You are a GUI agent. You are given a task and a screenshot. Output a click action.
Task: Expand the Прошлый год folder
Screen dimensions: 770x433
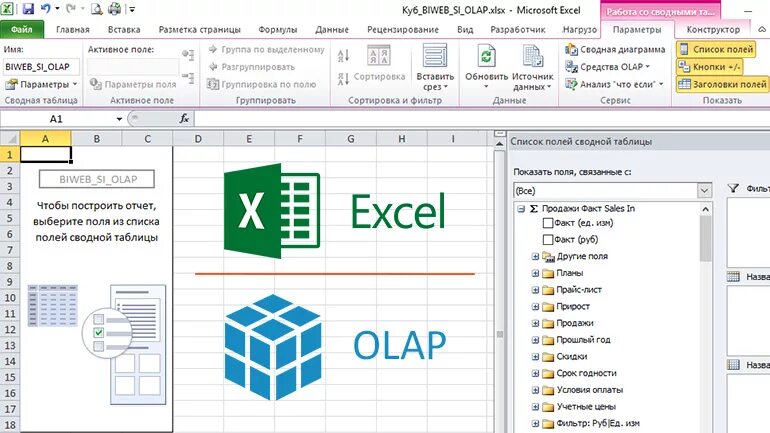click(x=535, y=340)
